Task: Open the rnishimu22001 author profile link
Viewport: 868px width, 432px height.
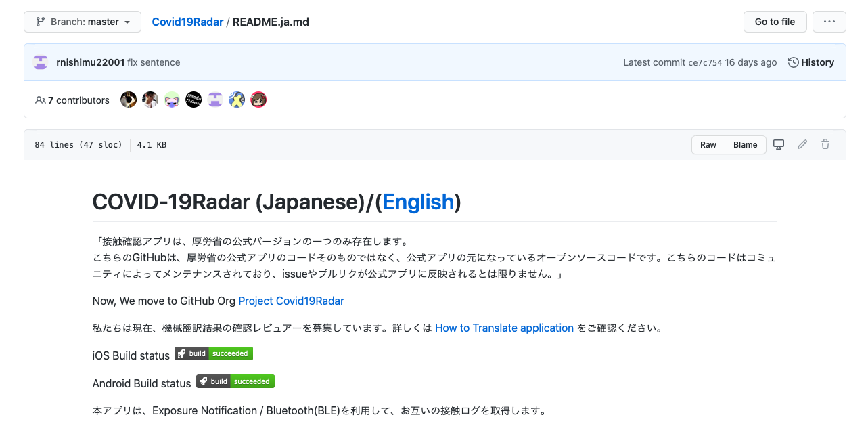Action: [x=91, y=62]
